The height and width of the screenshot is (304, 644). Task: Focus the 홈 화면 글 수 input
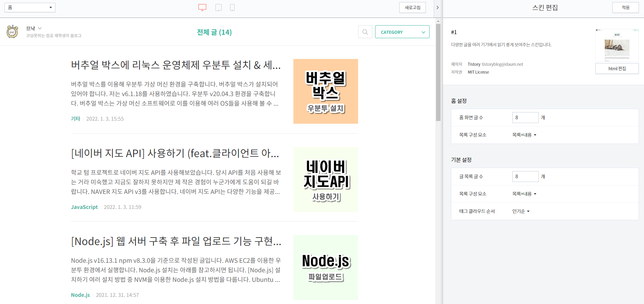click(526, 118)
